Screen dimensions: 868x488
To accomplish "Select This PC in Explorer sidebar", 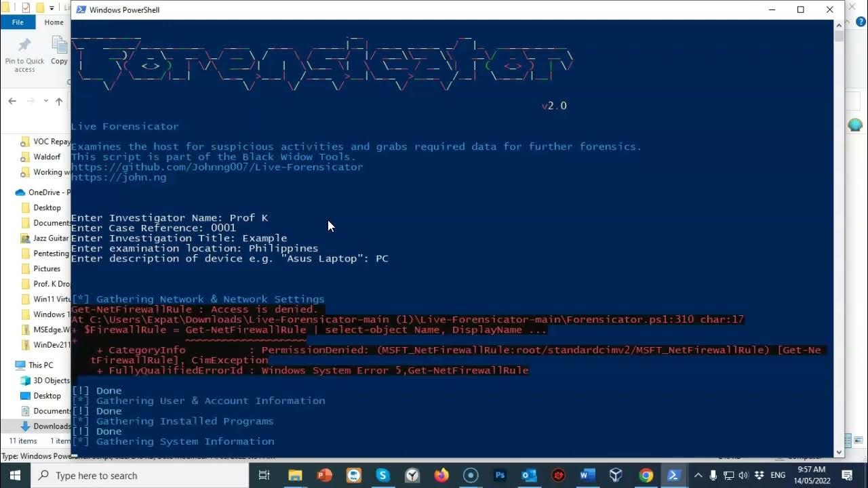I will (x=35, y=365).
